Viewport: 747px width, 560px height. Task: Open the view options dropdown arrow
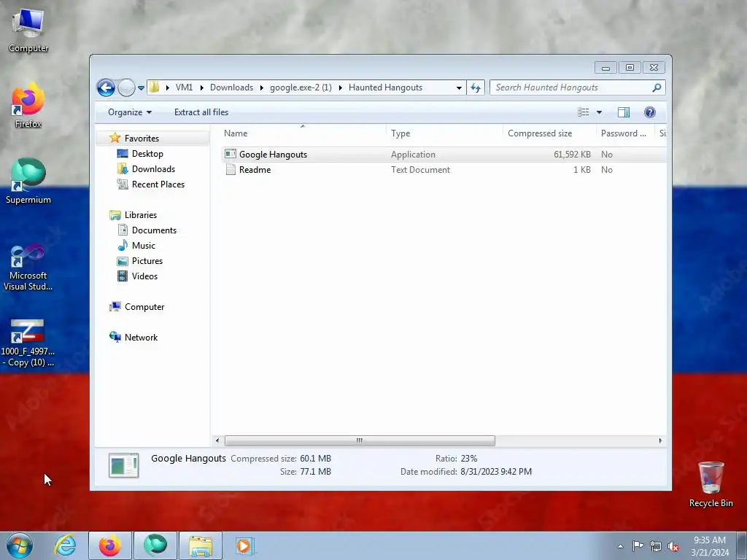[600, 112]
